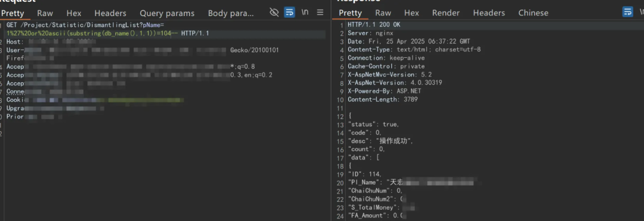Click the Connection: keep-alive response header
The image size is (644, 221).
(x=386, y=58)
